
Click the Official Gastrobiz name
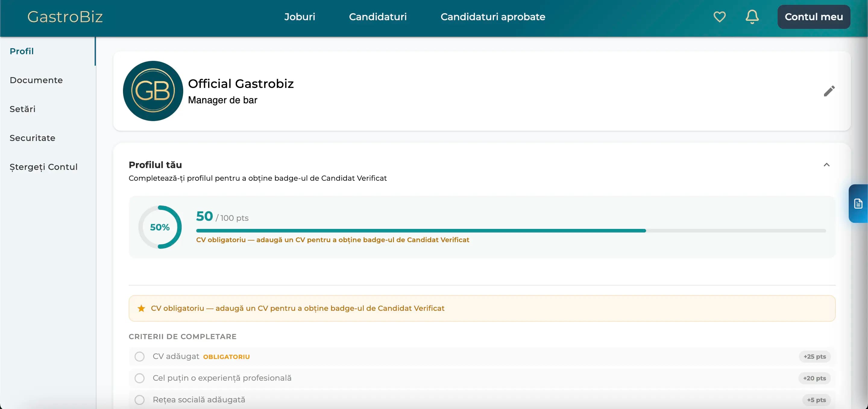point(241,83)
